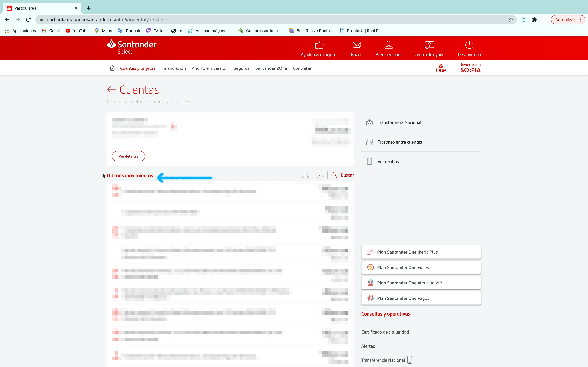Open Plan Santander One Viajes card
The image size is (588, 367).
pyautogui.click(x=421, y=268)
